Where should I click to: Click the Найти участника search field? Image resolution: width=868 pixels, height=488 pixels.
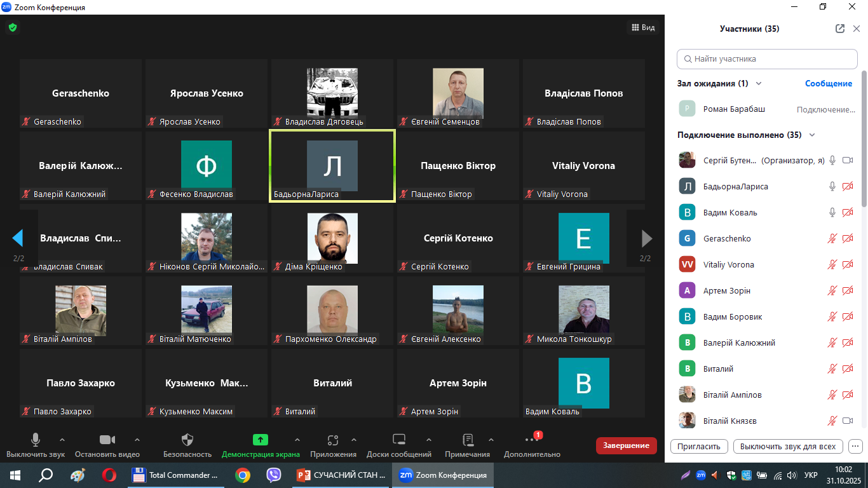click(x=767, y=58)
